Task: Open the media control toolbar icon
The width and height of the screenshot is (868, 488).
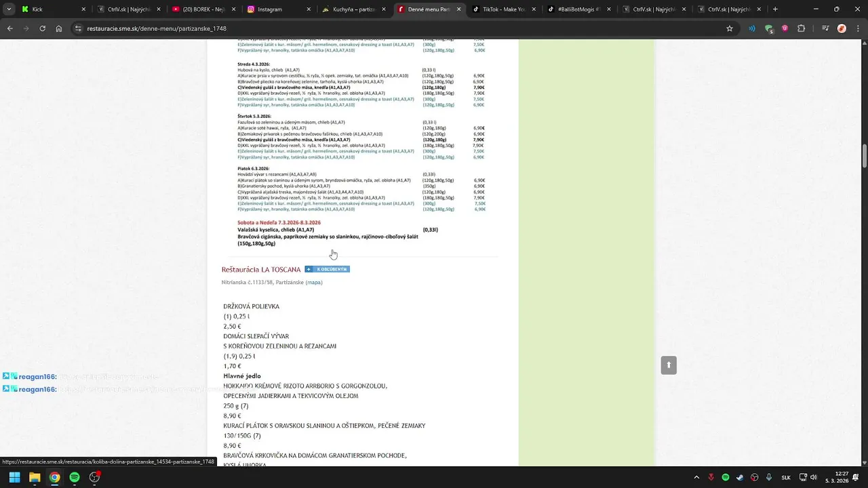Action: (825, 28)
